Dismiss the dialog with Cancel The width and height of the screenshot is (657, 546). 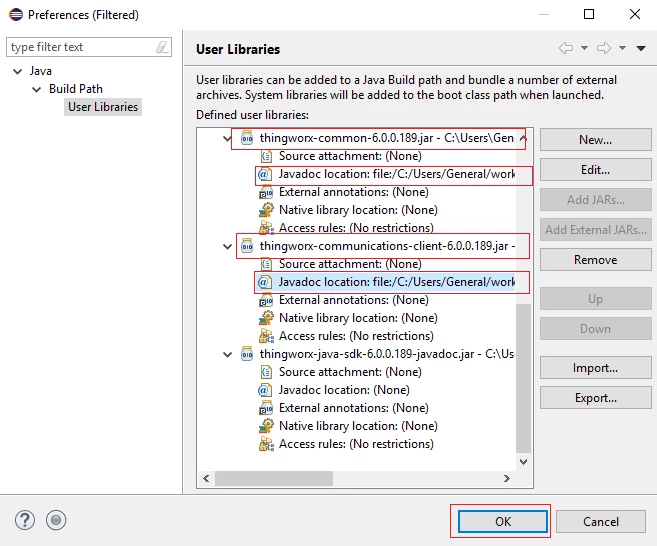600,522
